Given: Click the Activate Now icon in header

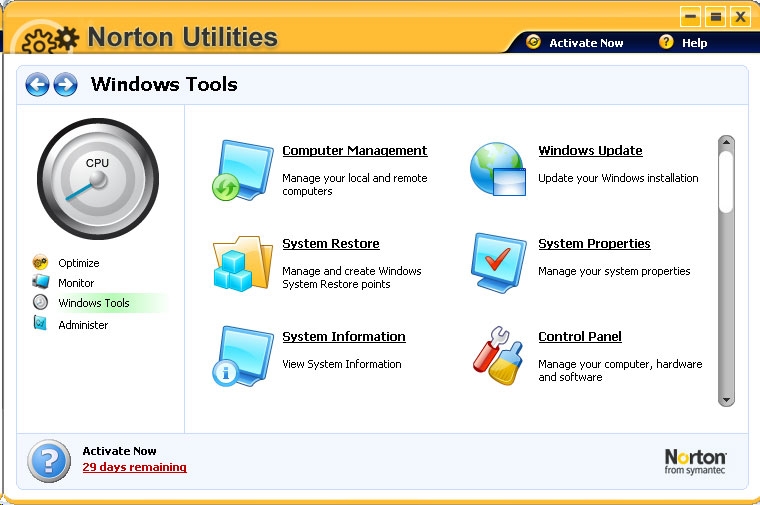Looking at the screenshot, I should [533, 42].
